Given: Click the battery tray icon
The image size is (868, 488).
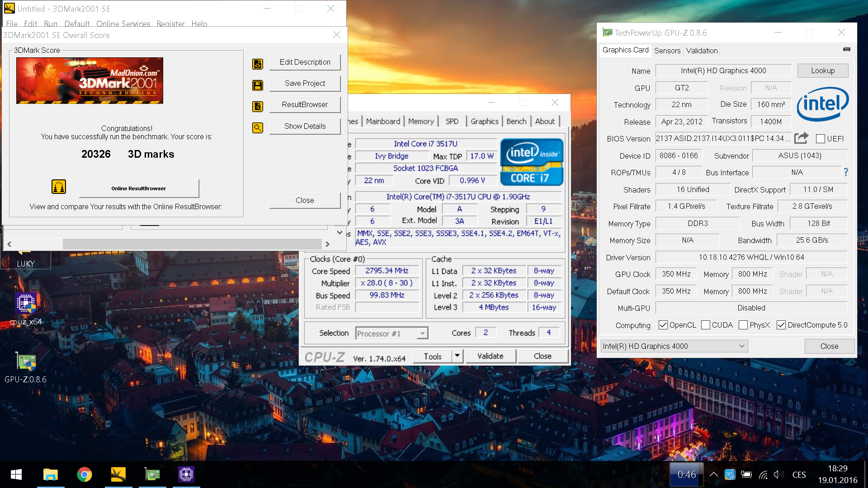Looking at the screenshot, I should click(x=746, y=474).
